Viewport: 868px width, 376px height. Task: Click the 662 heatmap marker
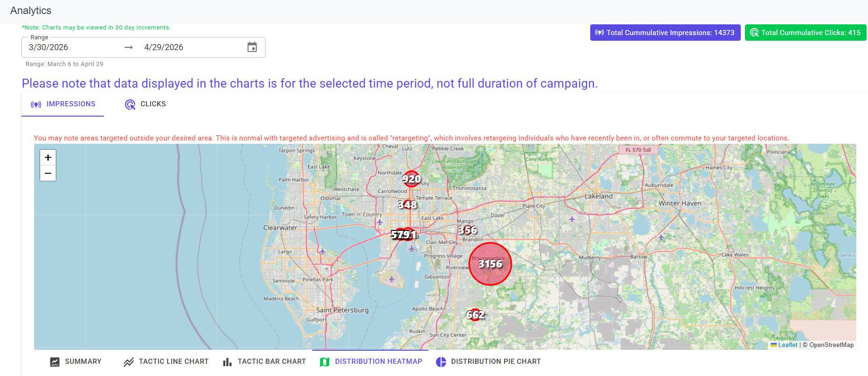point(475,315)
